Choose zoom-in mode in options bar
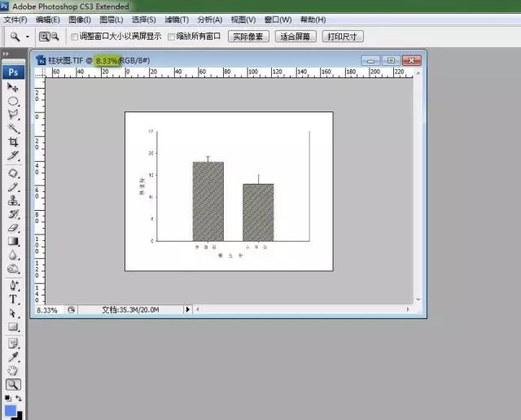 [x=44, y=36]
